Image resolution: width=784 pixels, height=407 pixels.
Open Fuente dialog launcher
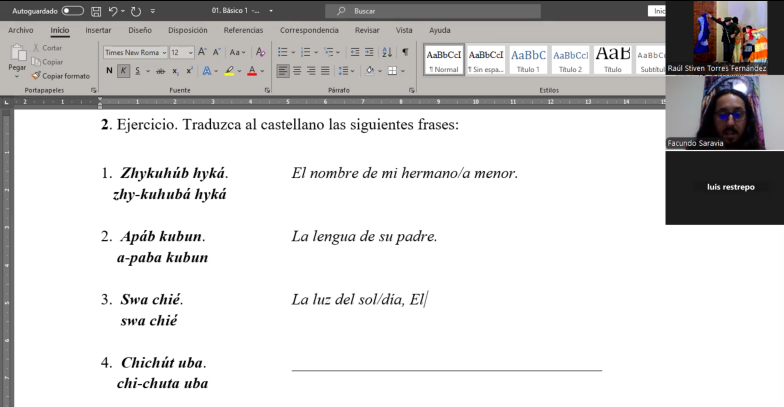tap(267, 90)
